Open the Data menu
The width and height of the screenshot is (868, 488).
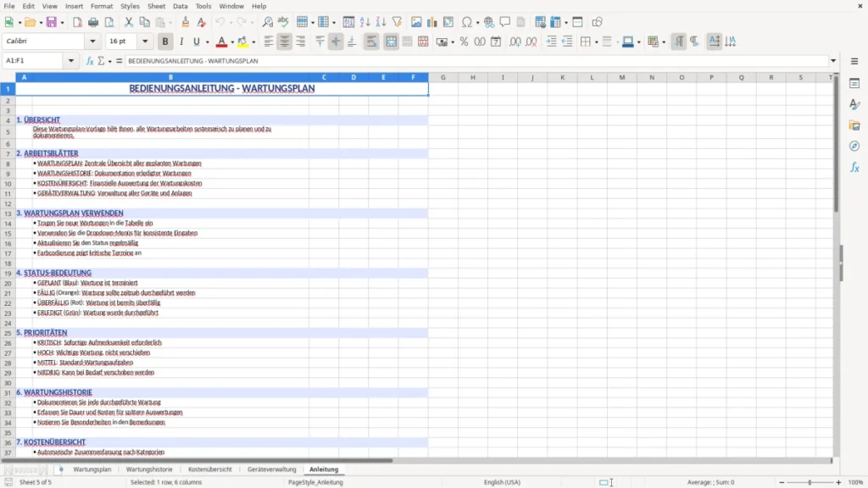point(181,6)
